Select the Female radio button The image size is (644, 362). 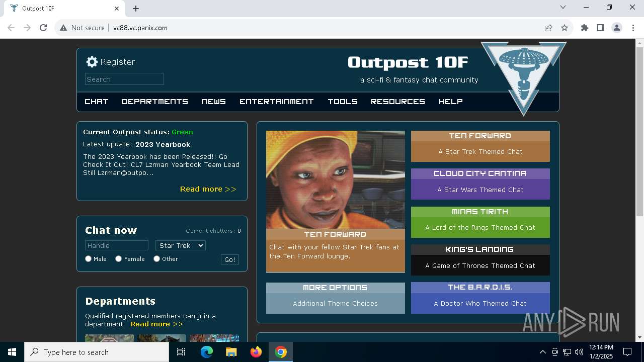(x=119, y=258)
